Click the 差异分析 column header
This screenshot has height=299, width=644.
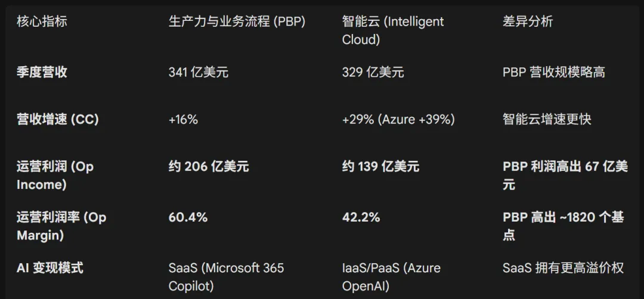528,21
